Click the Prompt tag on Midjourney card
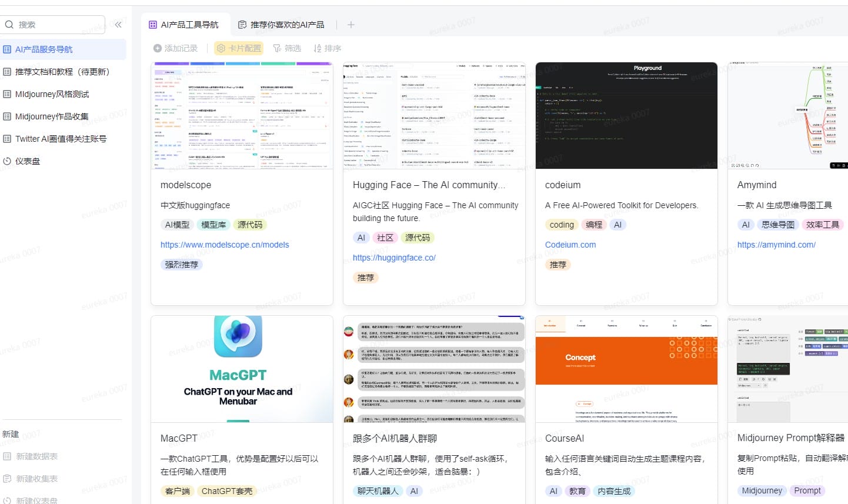 click(x=807, y=490)
